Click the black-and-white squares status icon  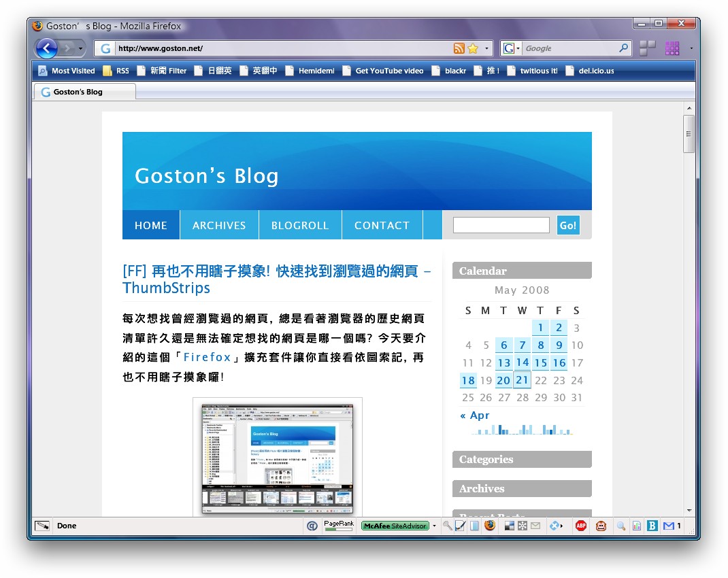click(x=510, y=526)
